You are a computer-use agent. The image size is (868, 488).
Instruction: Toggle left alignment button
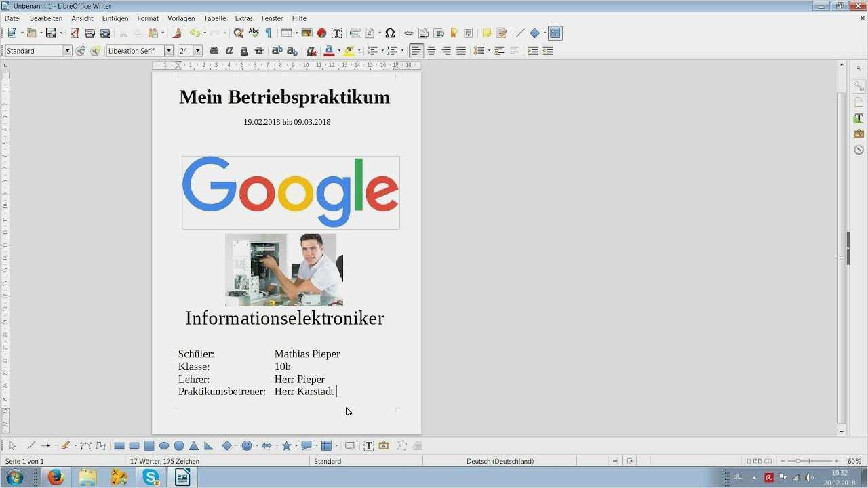click(x=416, y=51)
